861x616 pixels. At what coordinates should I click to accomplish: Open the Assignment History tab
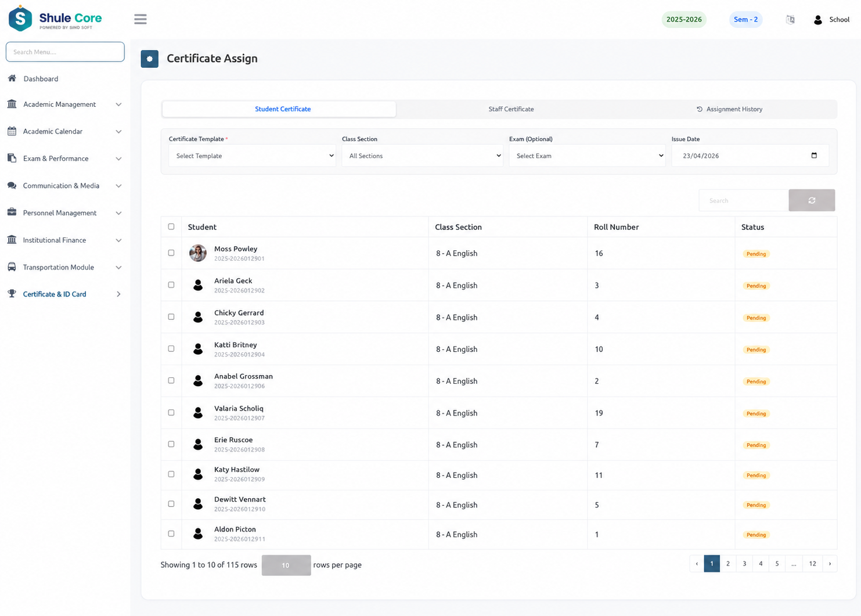[x=730, y=109]
